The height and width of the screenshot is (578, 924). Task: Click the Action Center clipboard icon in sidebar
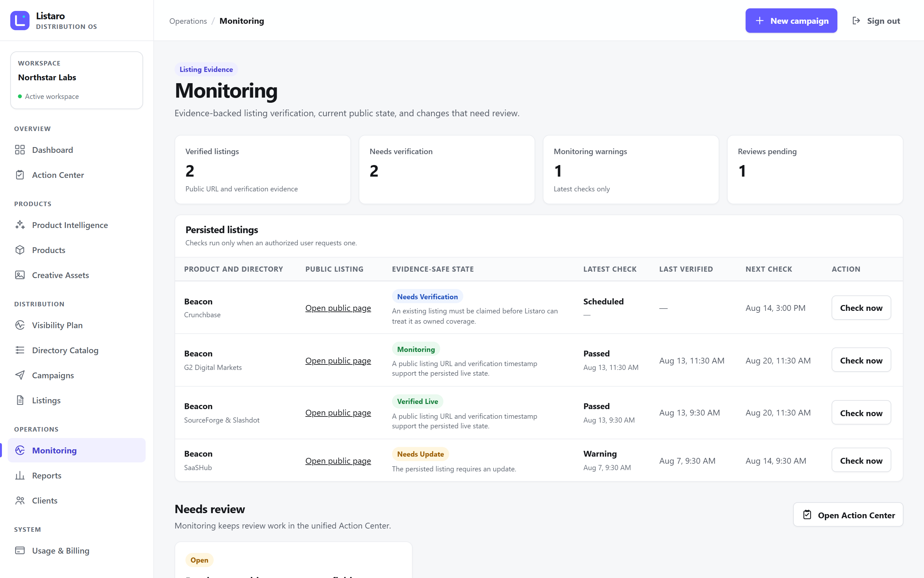(20, 175)
